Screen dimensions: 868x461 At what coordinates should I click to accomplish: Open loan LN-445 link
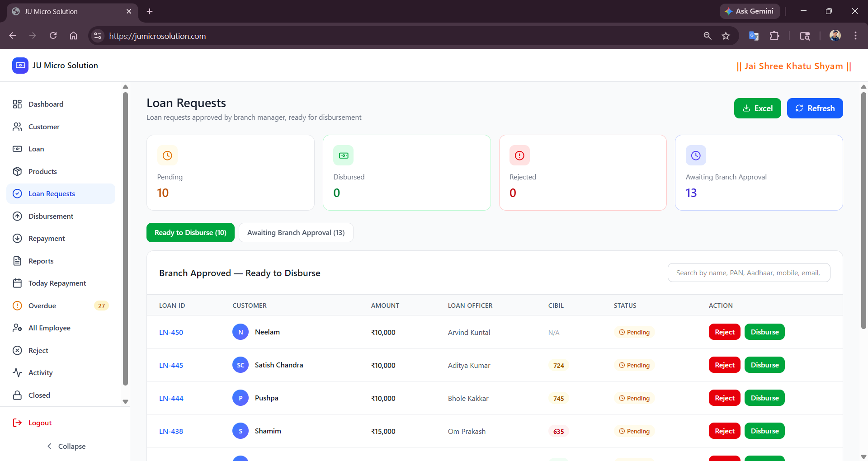point(171,365)
